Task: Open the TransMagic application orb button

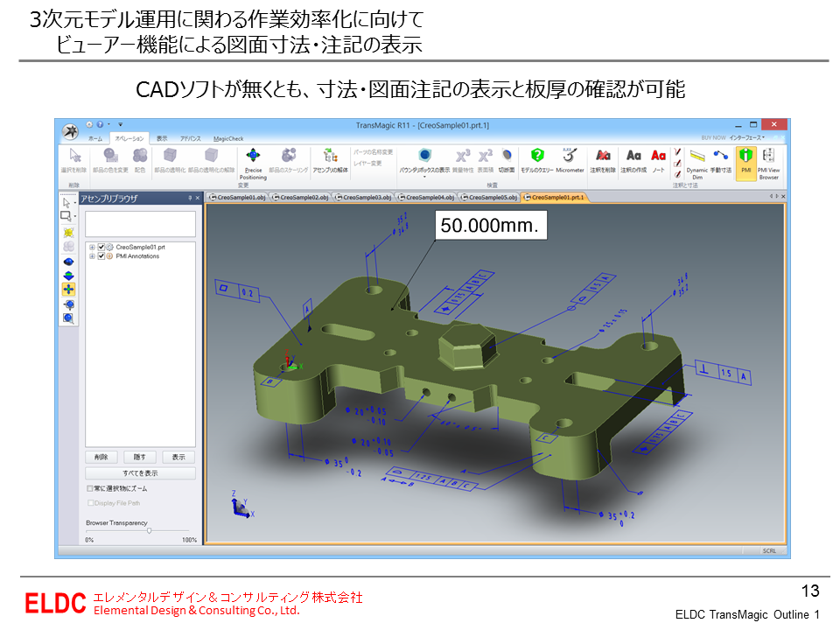Action: pyautogui.click(x=70, y=131)
